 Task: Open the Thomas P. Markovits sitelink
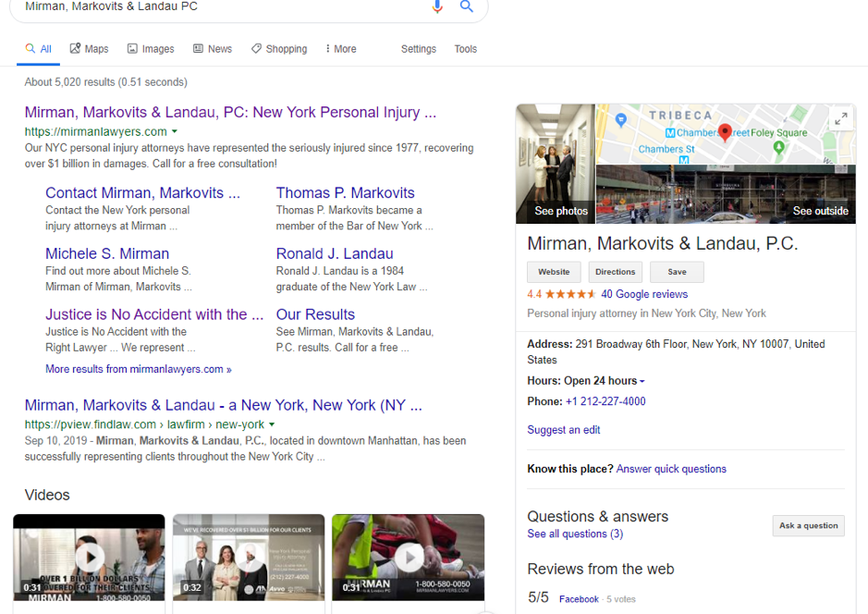tap(346, 192)
